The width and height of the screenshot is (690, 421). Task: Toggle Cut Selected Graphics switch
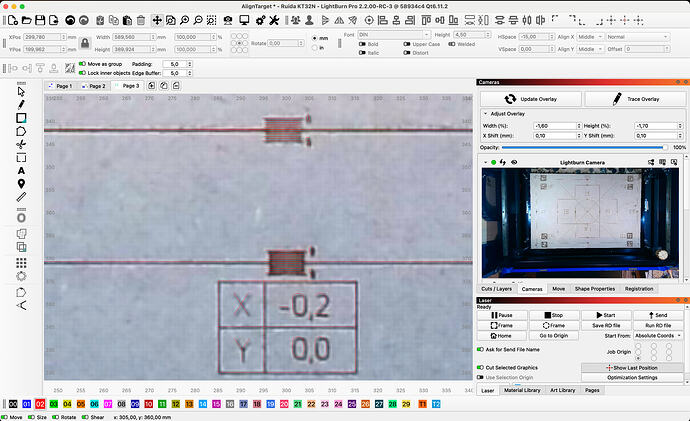(x=480, y=367)
